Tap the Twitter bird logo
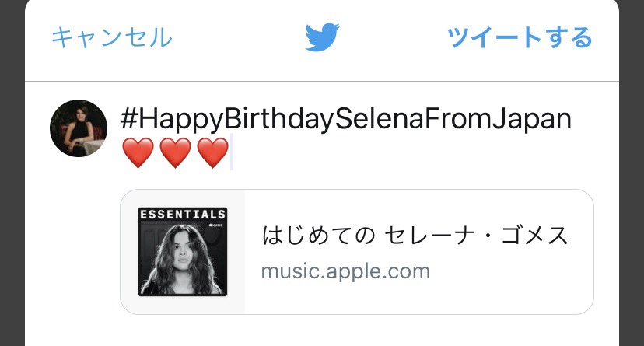This screenshot has height=346, width=644. point(323,37)
